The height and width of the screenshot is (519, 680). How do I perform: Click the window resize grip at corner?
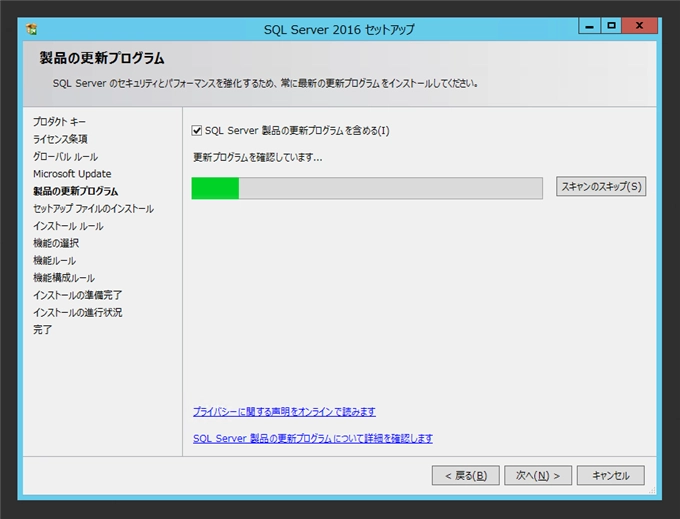pyautogui.click(x=652, y=490)
